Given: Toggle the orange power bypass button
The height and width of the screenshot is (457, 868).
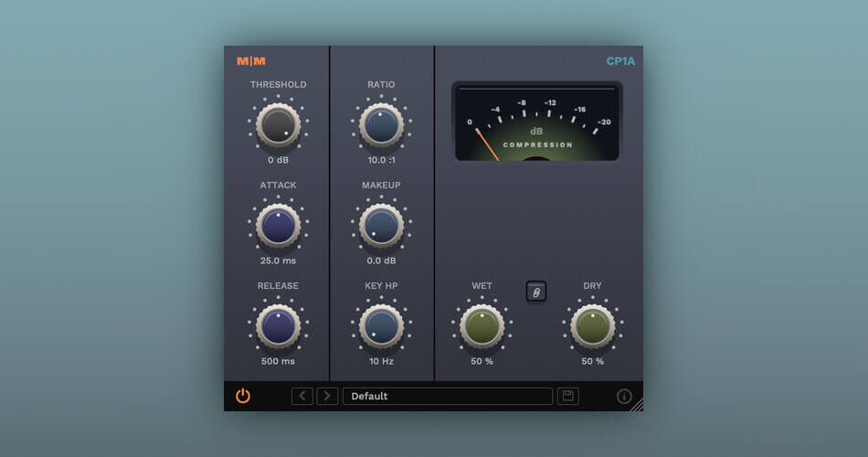Looking at the screenshot, I should click(x=243, y=396).
